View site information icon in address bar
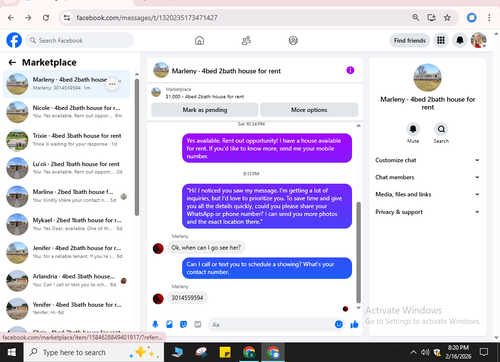 click(67, 18)
